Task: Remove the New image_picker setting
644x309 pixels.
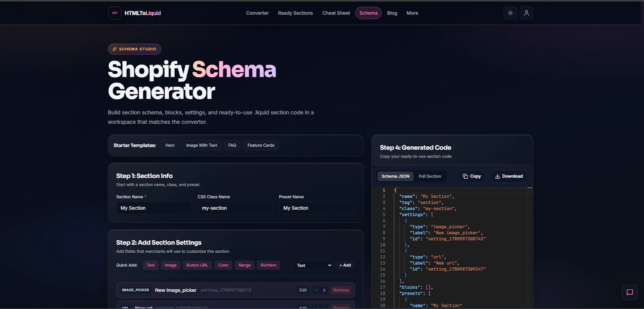Action: pyautogui.click(x=341, y=290)
